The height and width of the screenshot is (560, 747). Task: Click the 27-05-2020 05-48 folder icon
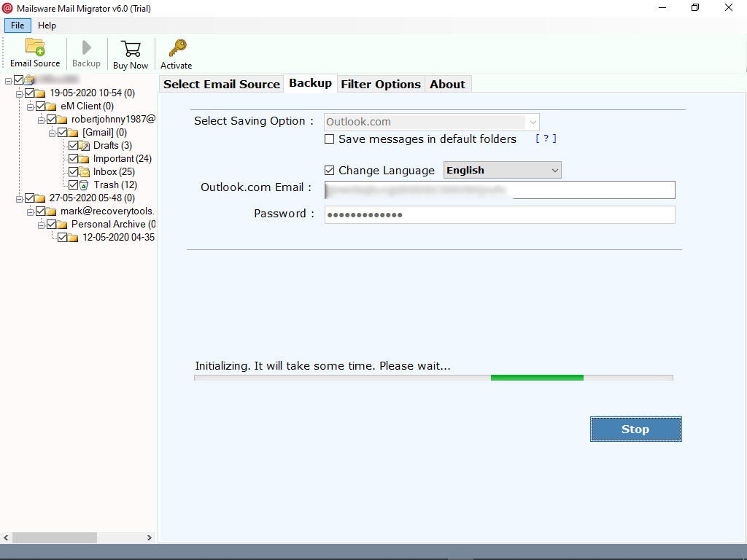pyautogui.click(x=40, y=198)
